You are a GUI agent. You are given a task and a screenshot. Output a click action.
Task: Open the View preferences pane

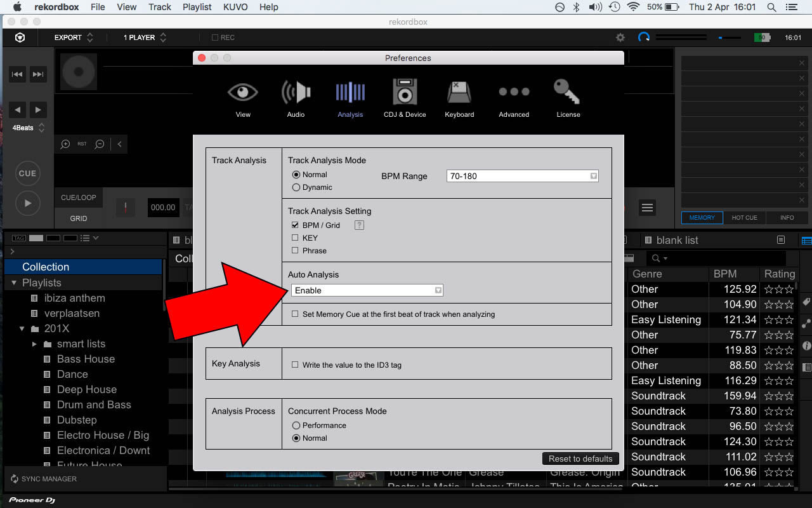click(243, 97)
